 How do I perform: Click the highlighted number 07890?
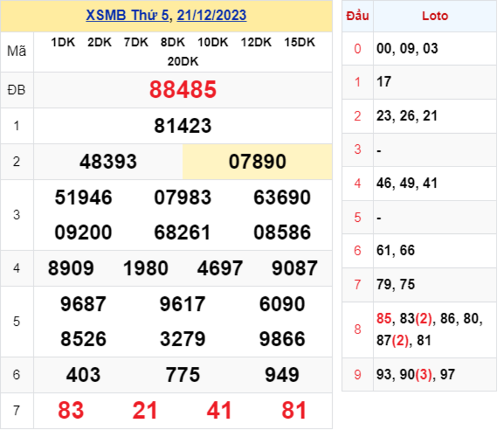pyautogui.click(x=257, y=161)
